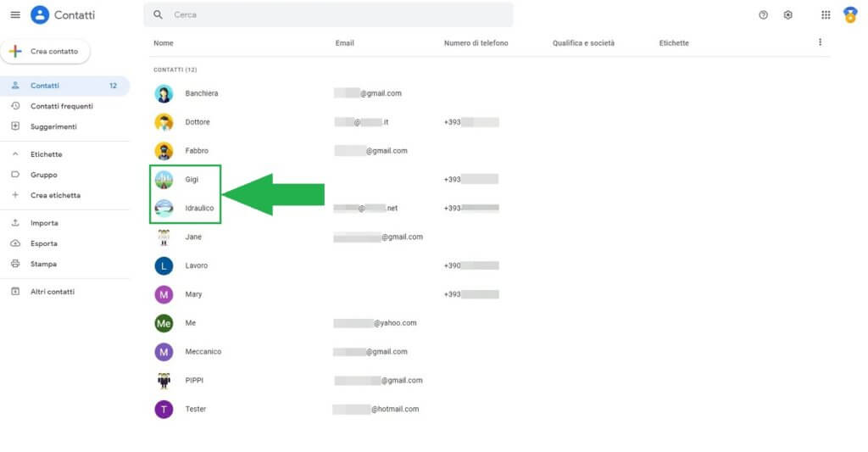
Task: Click Me's yahoo.com email address
Action: (375, 323)
